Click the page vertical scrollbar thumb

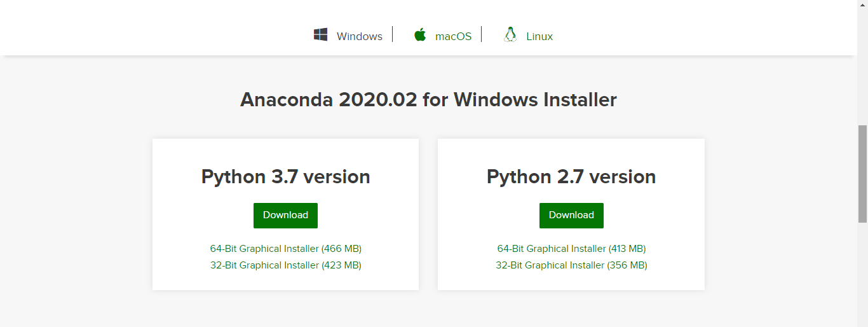(862, 174)
